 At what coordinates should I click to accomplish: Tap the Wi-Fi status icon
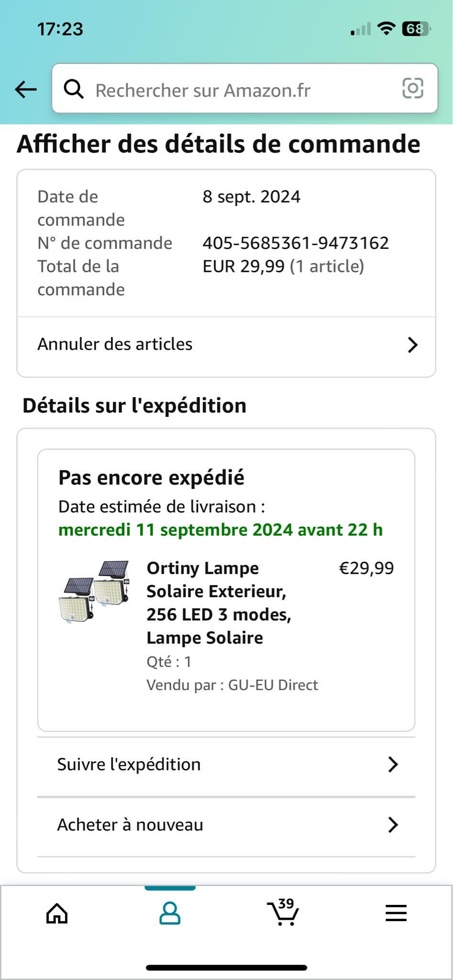tap(386, 29)
